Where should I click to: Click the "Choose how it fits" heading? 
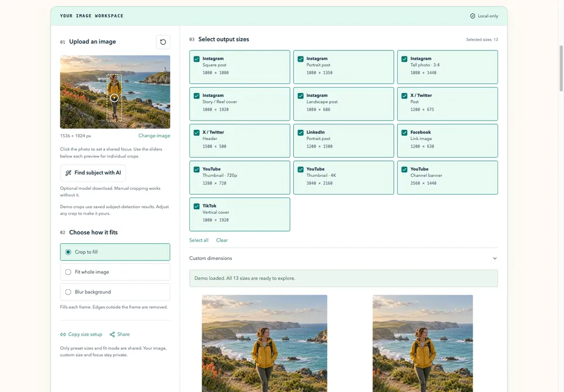pos(93,233)
